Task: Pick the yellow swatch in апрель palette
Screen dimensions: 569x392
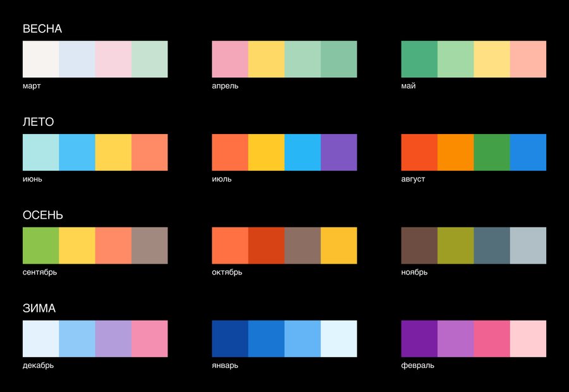Action: tap(266, 59)
